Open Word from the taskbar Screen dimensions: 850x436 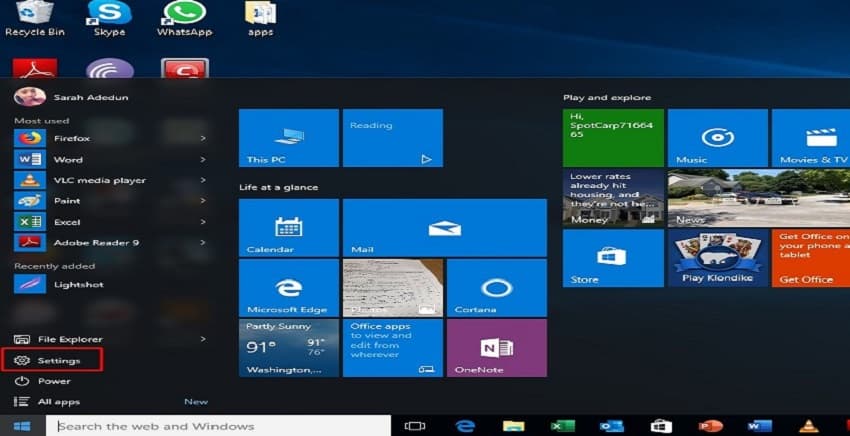click(x=759, y=426)
